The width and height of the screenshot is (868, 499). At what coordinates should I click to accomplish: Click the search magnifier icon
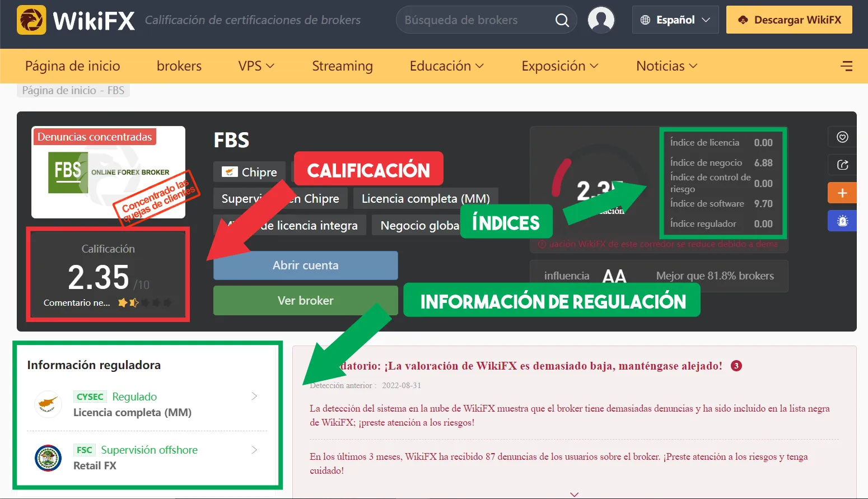562,20
